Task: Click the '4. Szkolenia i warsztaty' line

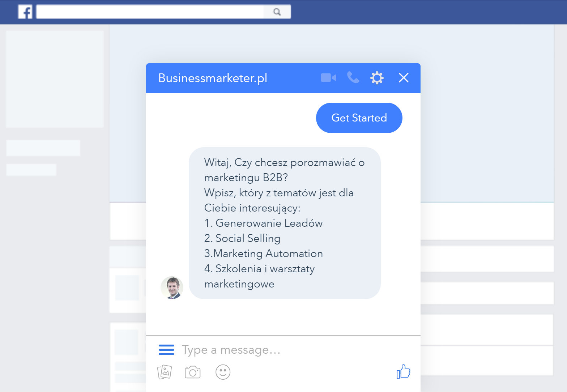Action: coord(259,269)
